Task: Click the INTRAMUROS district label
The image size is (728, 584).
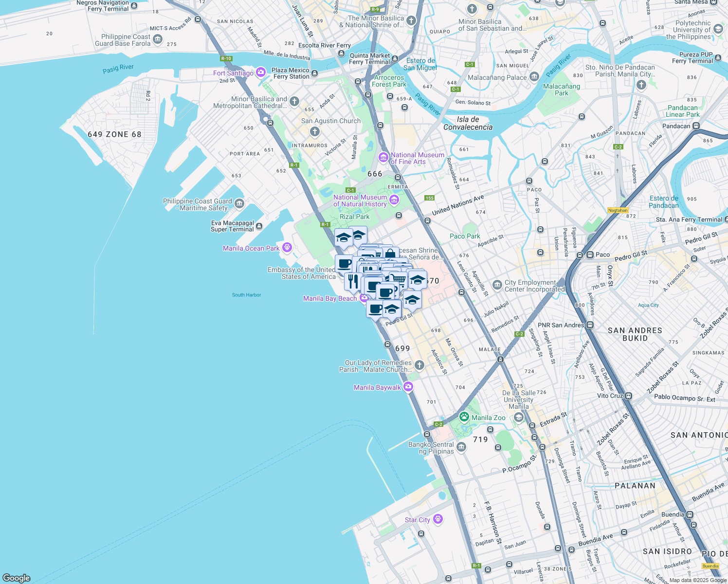Action: [x=309, y=146]
